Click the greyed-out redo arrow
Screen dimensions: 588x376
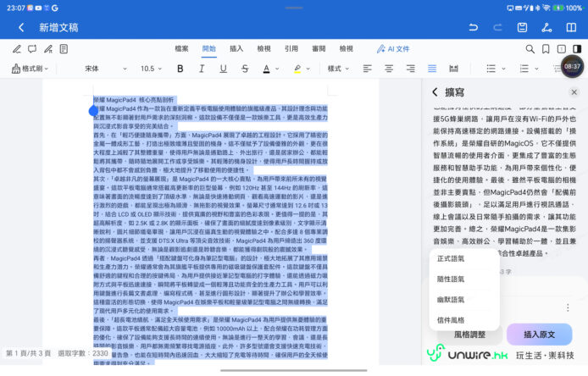point(497,27)
